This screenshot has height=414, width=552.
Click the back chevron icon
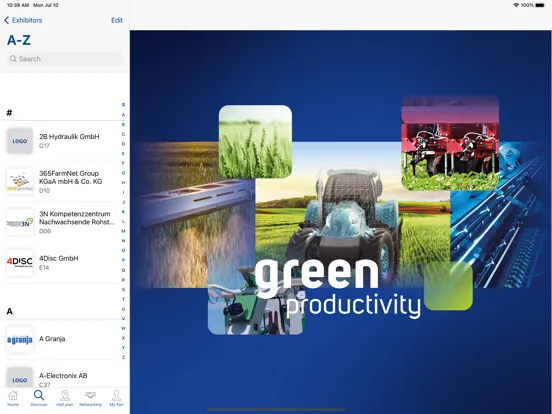[6, 20]
